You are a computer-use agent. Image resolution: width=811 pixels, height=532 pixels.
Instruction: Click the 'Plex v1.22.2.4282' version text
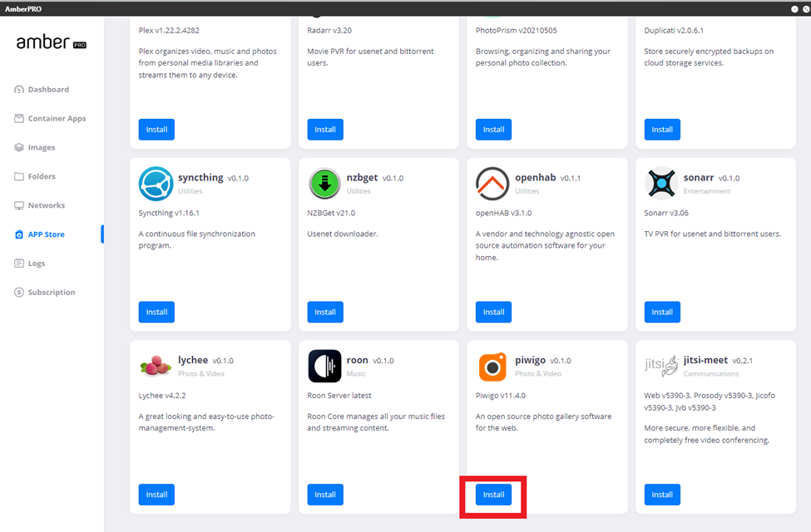[x=169, y=31]
